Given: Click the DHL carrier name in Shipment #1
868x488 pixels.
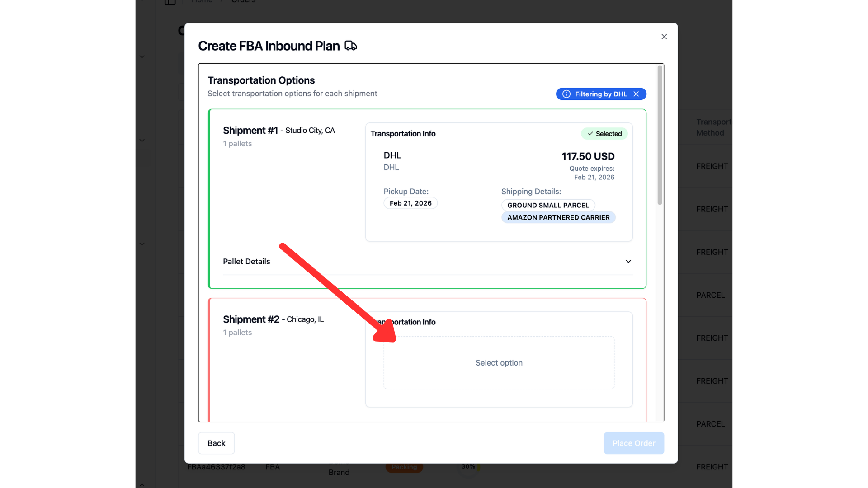Looking at the screenshot, I should pos(392,155).
